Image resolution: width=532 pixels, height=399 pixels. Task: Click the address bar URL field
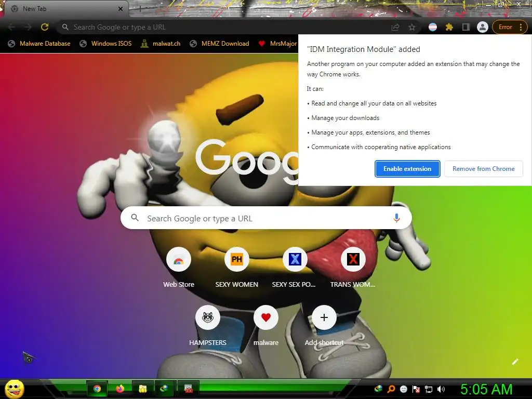[224, 27]
